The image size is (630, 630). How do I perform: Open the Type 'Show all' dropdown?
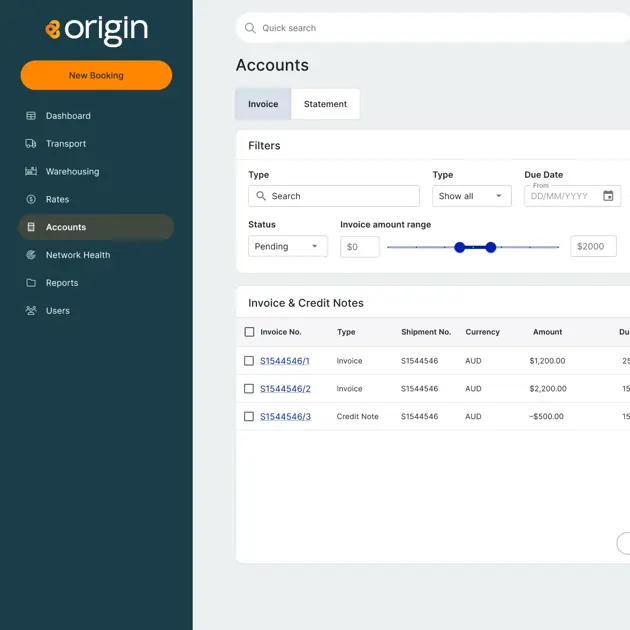point(472,196)
